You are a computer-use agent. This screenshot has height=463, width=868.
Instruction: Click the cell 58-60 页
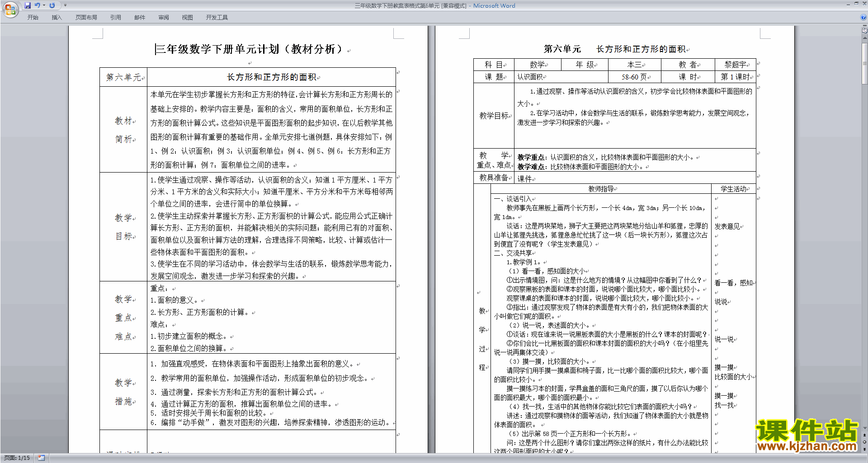pos(635,77)
